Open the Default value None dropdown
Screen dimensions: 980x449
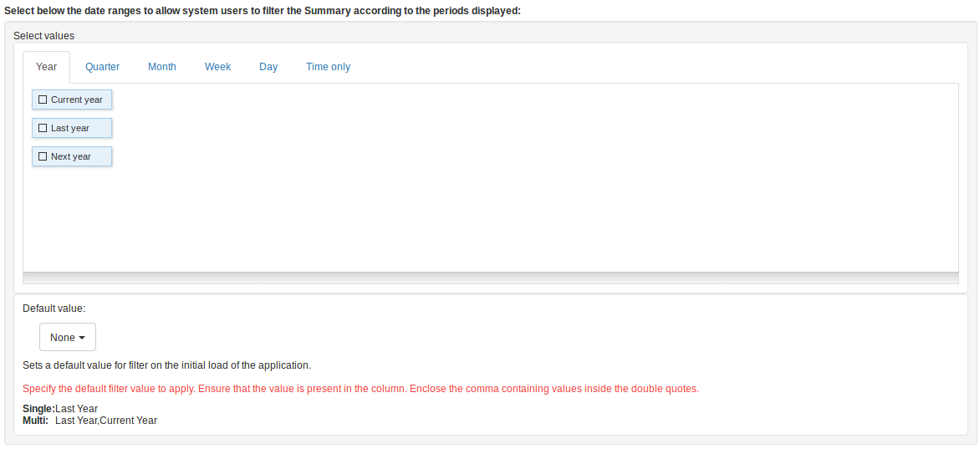(x=67, y=337)
